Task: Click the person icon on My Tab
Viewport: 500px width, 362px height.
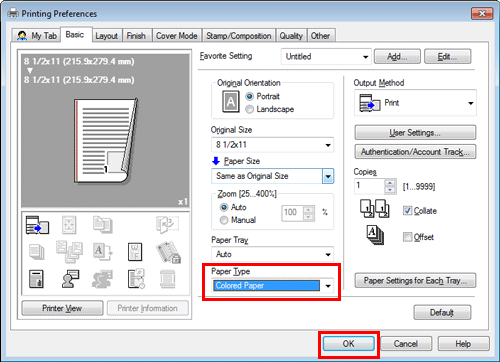Action: [x=22, y=36]
